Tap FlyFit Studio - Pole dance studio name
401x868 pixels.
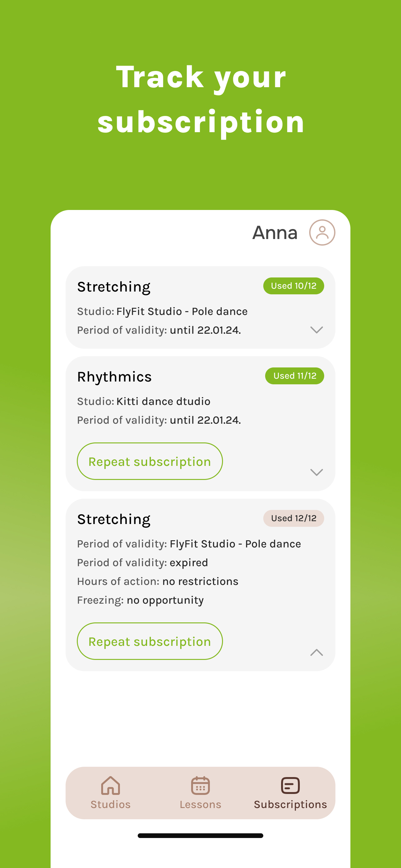click(x=182, y=311)
